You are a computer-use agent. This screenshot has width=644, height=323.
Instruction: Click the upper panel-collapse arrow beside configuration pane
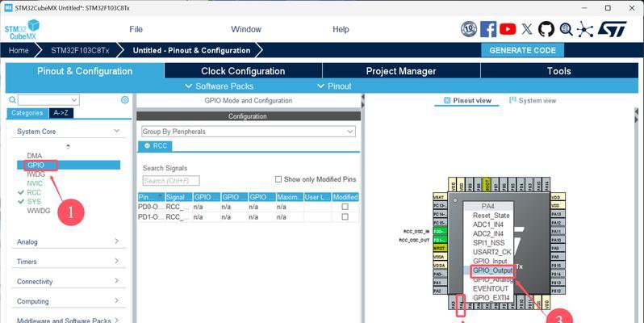tap(362, 97)
